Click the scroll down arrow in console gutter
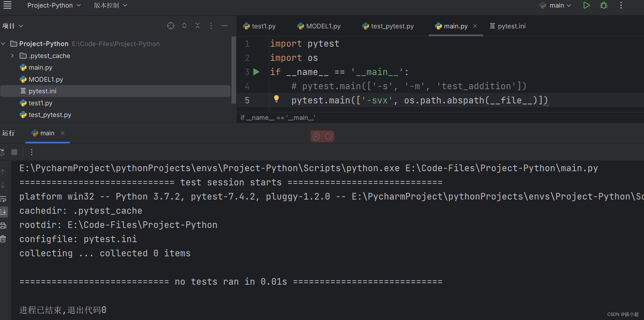 [x=3, y=185]
